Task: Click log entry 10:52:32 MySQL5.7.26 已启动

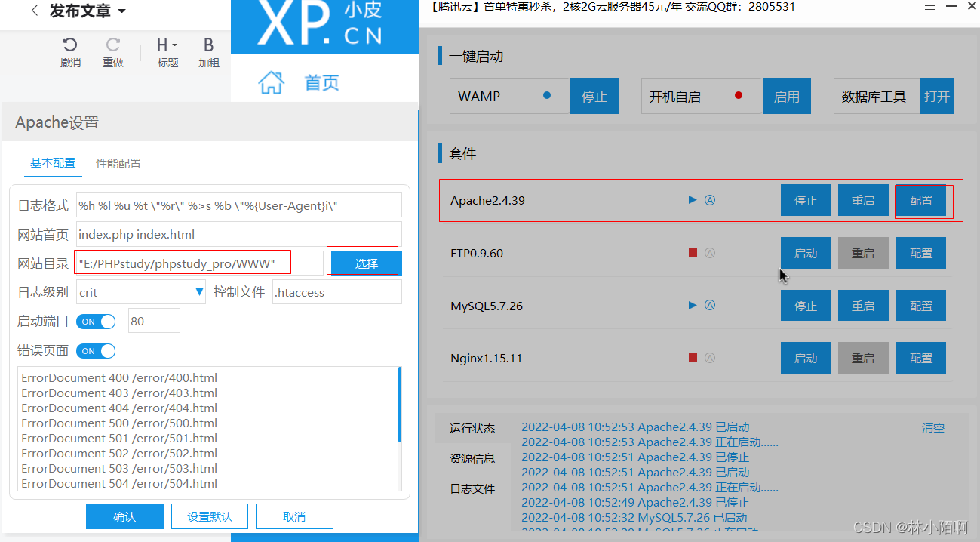Action: [x=634, y=518]
